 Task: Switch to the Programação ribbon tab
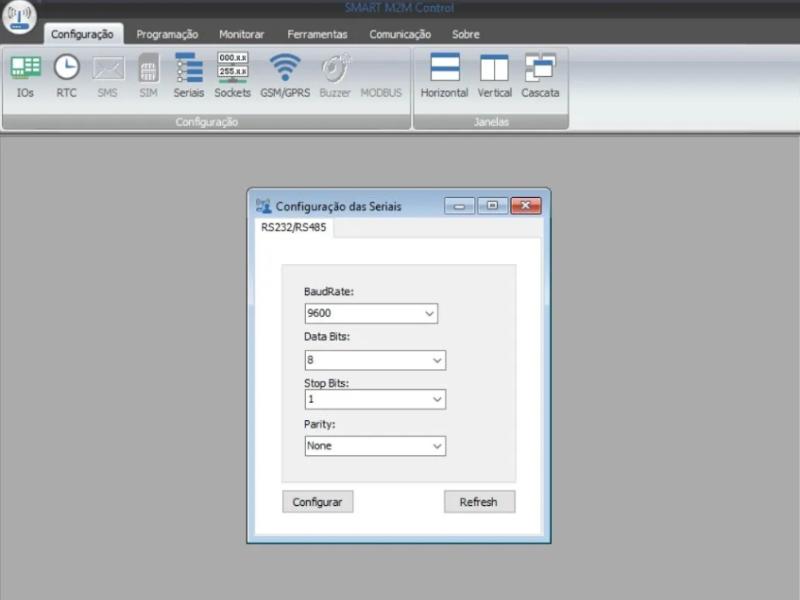(167, 34)
